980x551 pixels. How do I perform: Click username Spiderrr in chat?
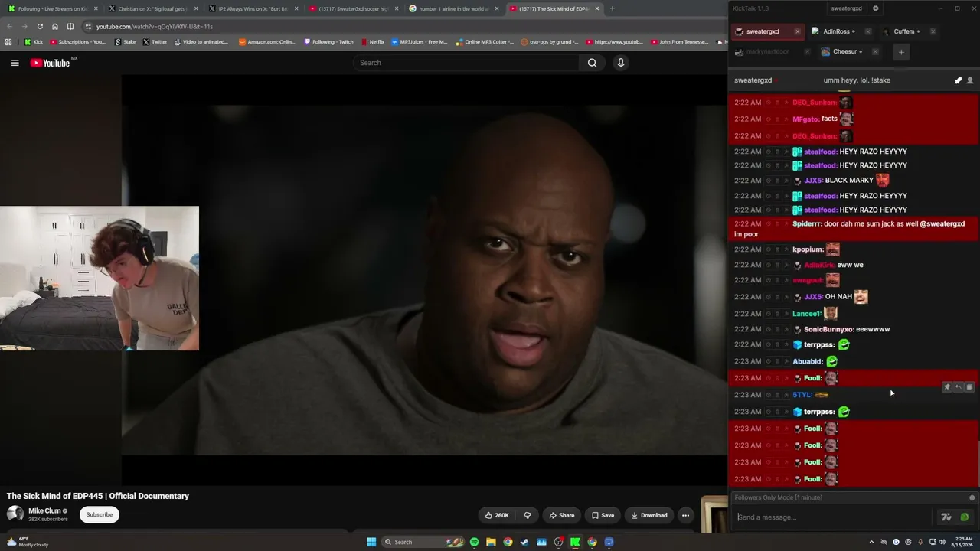tap(807, 224)
